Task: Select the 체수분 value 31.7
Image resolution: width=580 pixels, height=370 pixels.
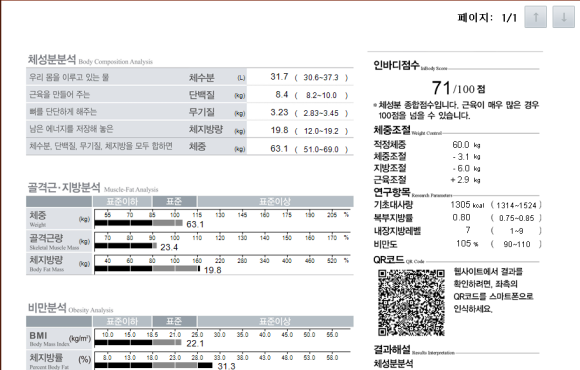Action: click(279, 77)
